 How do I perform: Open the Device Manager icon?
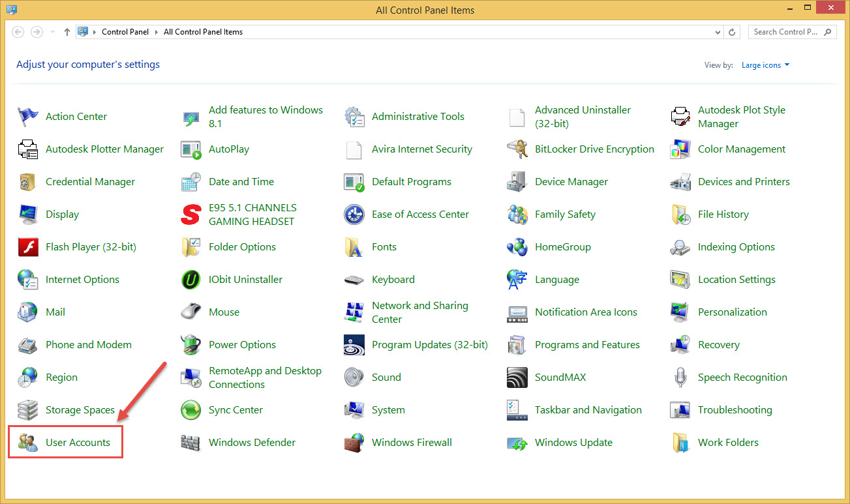[x=517, y=182]
